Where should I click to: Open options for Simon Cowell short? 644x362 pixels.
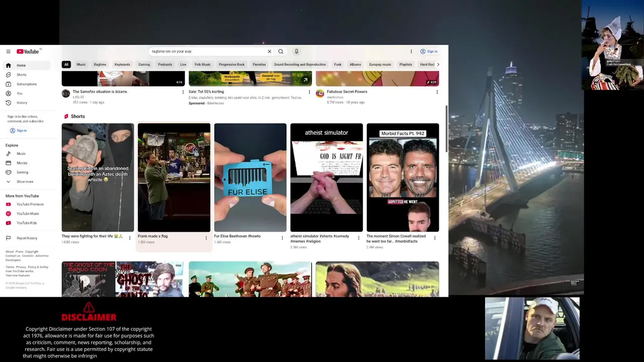tap(435, 238)
